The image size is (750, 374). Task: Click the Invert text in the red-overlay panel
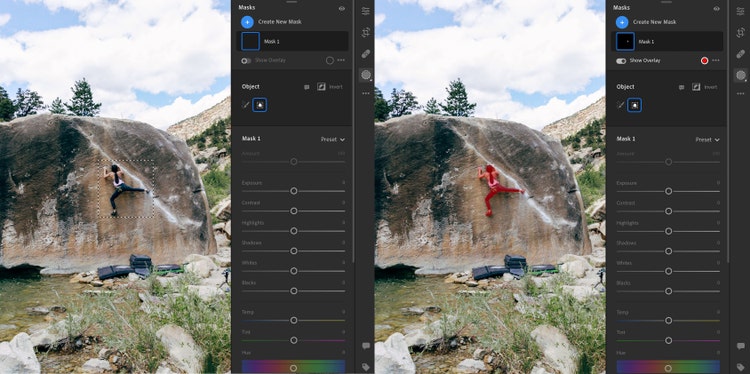click(x=711, y=87)
